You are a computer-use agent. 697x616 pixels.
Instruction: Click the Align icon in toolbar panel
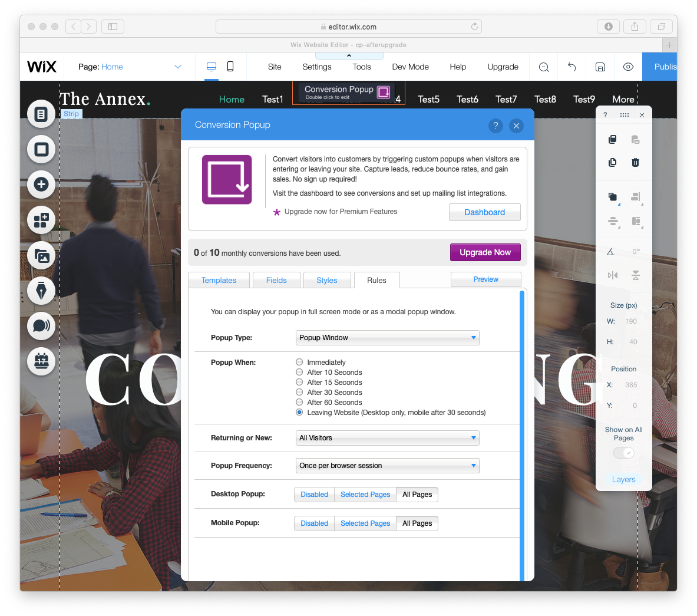[x=636, y=197]
